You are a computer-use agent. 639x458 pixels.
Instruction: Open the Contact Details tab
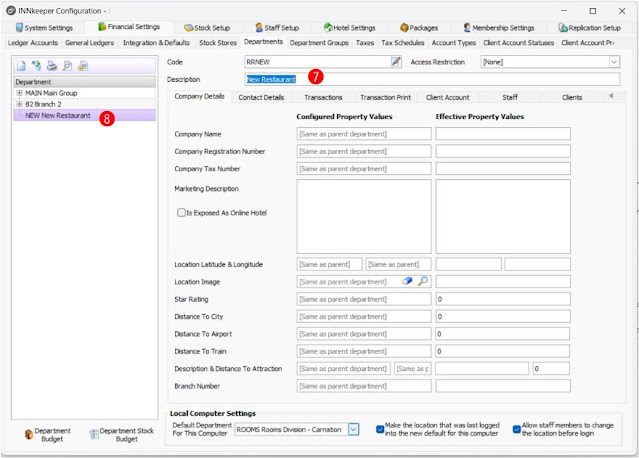pos(261,97)
